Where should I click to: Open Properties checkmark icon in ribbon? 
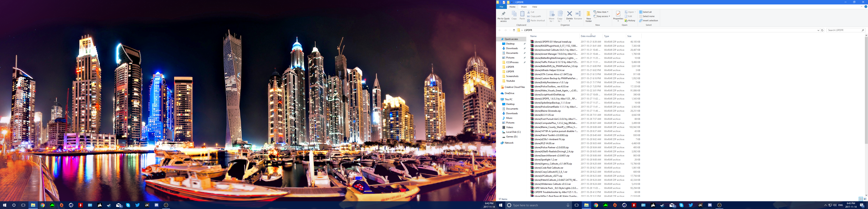click(x=618, y=14)
